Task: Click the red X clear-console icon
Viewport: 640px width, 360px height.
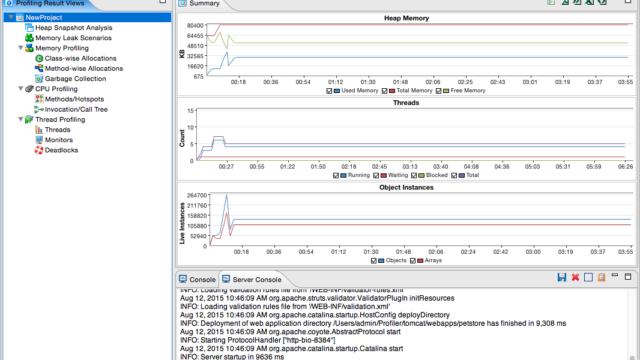Action: coord(575,278)
